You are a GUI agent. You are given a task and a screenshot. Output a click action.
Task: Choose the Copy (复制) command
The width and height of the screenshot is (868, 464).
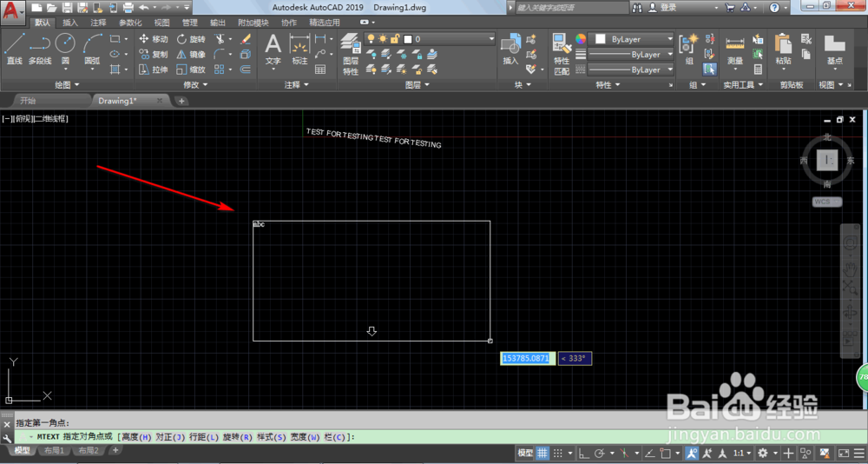tap(154, 55)
